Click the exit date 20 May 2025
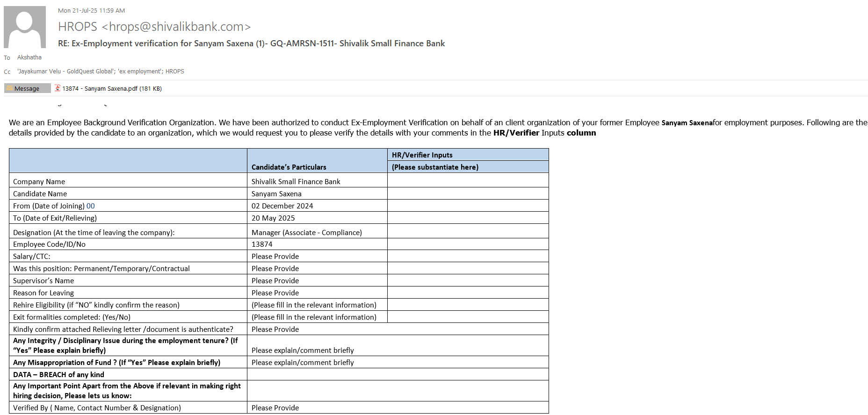This screenshot has height=415, width=868. tap(273, 218)
